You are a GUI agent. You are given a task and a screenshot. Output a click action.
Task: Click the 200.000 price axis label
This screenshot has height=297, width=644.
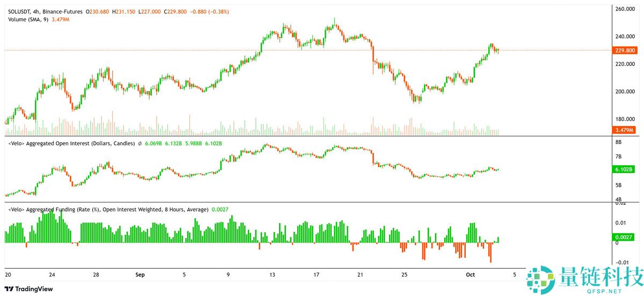coord(625,92)
